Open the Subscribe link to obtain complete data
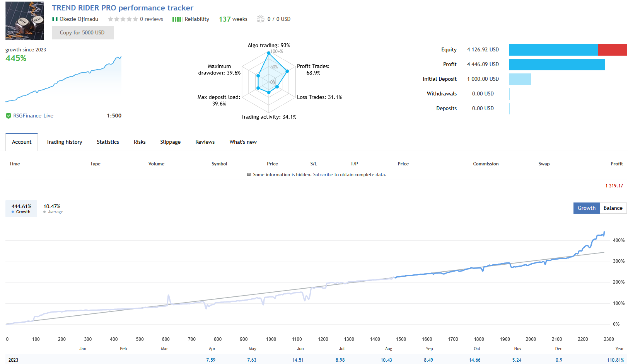 coord(323,174)
